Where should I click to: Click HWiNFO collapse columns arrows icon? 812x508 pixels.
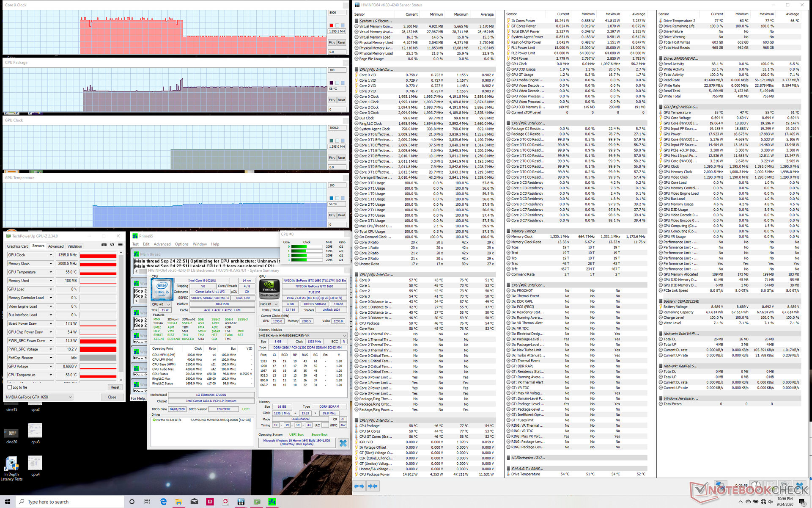coord(373,486)
